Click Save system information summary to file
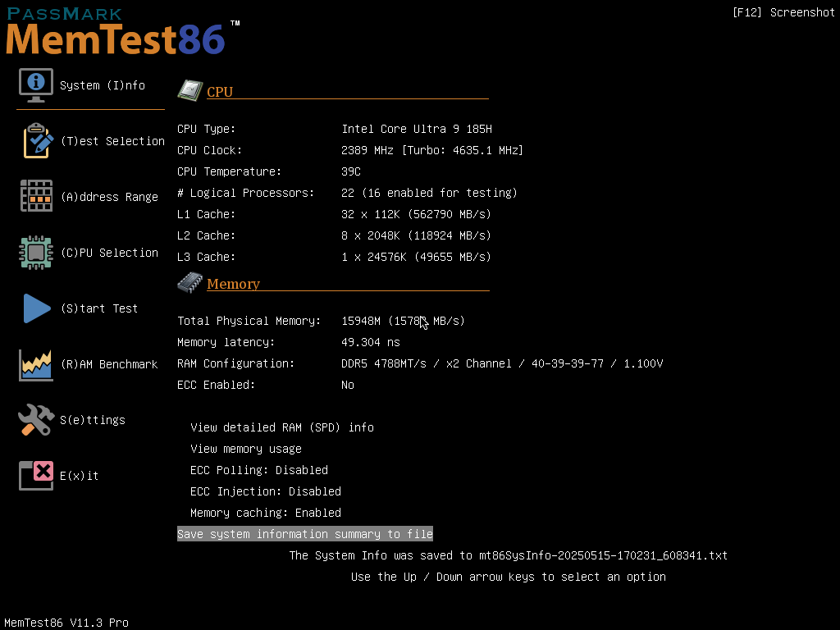840x630 pixels. coord(304,534)
